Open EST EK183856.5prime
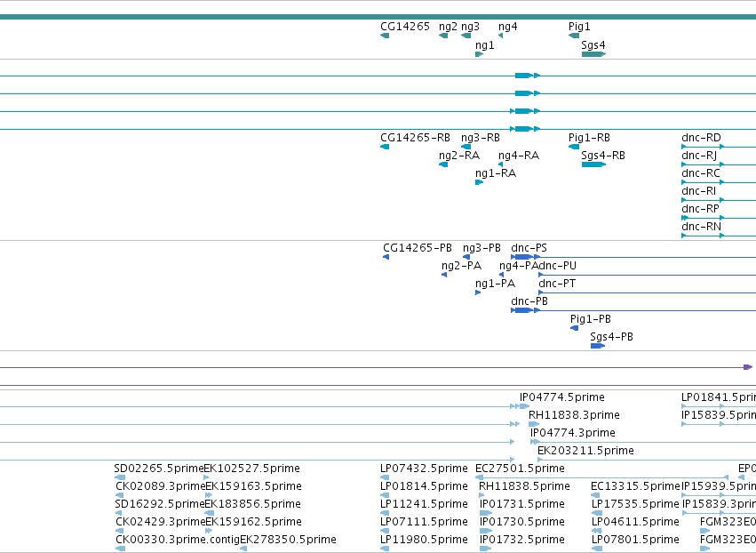This screenshot has width=756, height=553. (252, 505)
